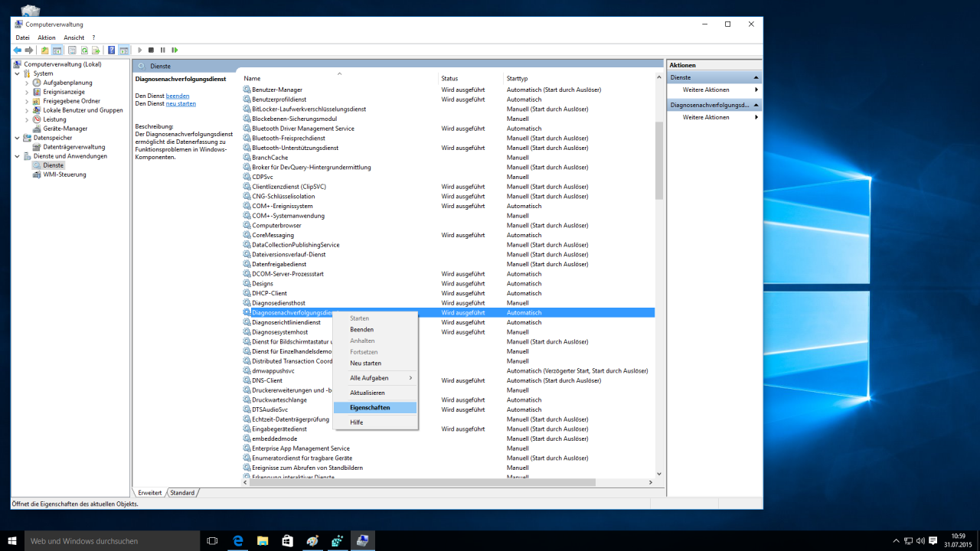The width and height of the screenshot is (980, 551).
Task: Select WMI-Steuerung node
Action: [x=64, y=174]
